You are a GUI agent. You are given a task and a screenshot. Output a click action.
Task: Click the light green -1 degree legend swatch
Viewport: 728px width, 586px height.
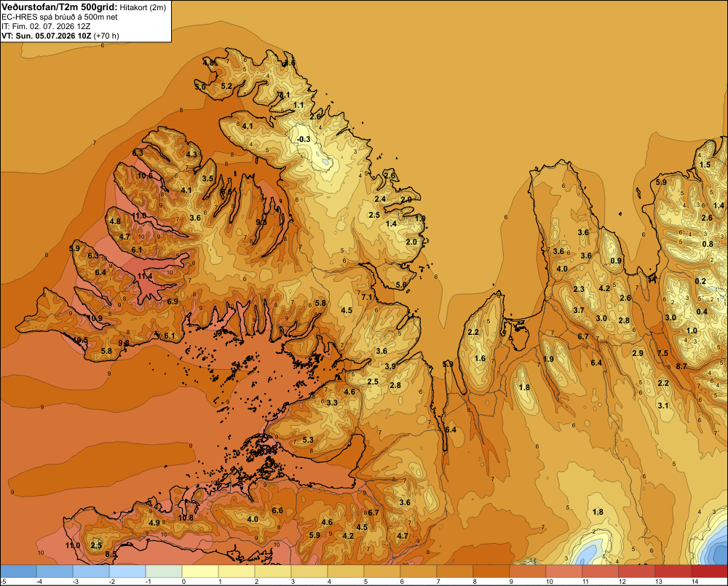click(x=164, y=571)
